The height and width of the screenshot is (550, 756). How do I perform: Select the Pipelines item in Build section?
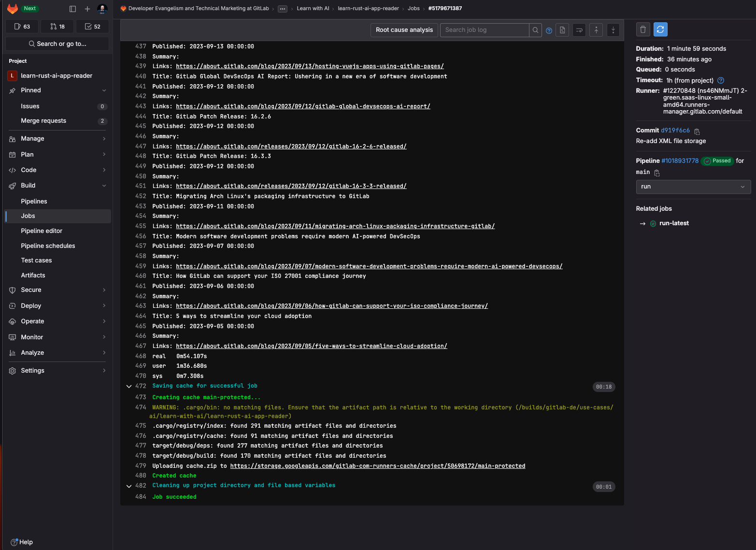point(34,201)
